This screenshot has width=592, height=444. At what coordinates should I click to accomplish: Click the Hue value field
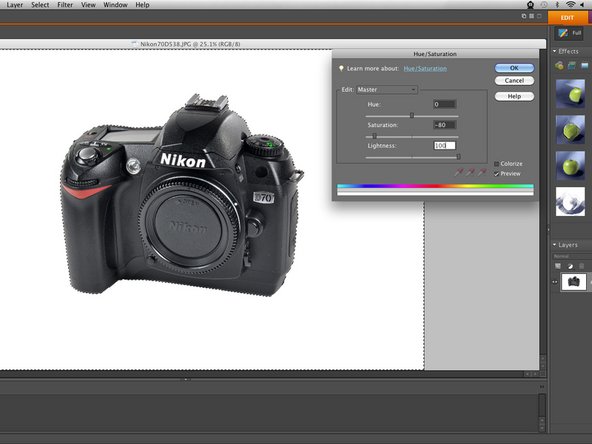tap(445, 104)
